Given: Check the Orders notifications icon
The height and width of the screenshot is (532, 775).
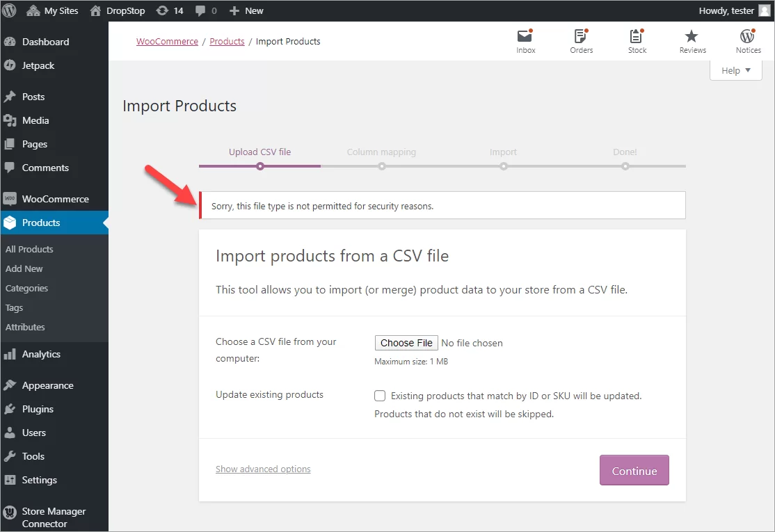Looking at the screenshot, I should tap(581, 40).
